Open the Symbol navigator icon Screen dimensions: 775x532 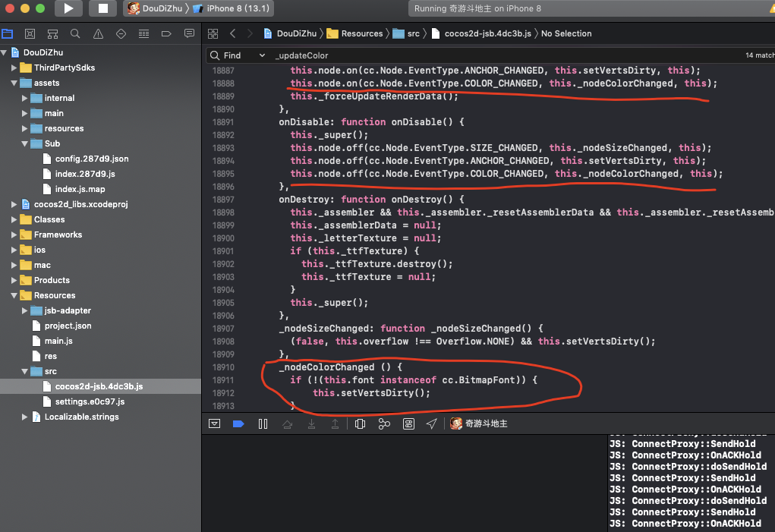click(x=52, y=33)
